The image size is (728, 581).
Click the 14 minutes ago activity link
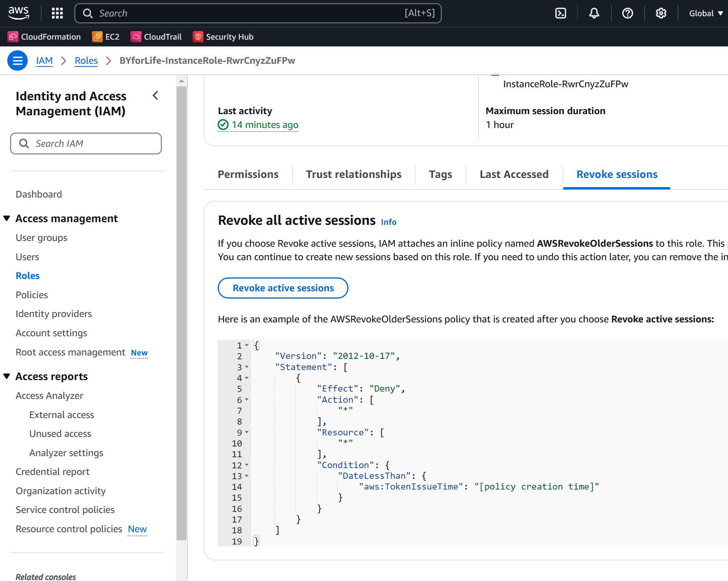(x=265, y=125)
